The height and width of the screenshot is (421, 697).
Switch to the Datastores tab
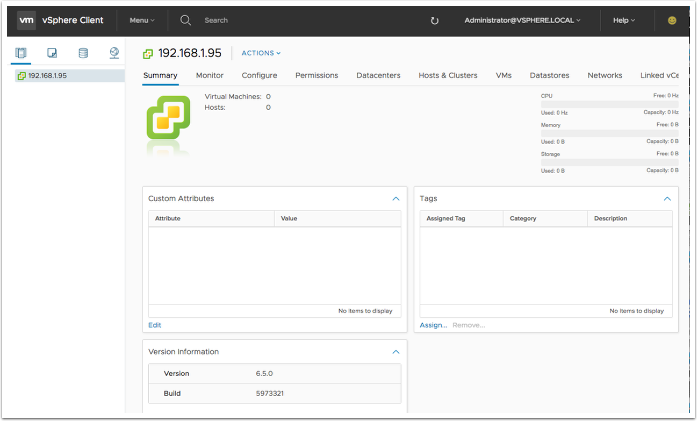[x=549, y=75]
